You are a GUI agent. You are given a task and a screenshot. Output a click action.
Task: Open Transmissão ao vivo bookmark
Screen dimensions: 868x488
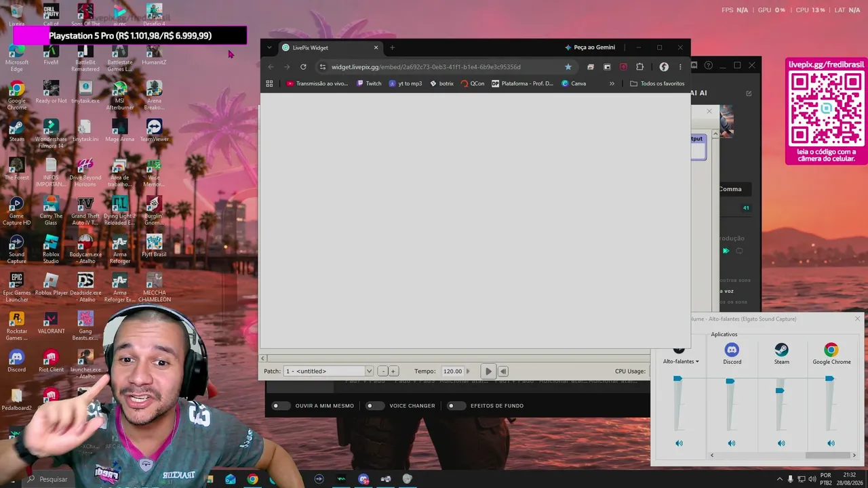tap(317, 83)
